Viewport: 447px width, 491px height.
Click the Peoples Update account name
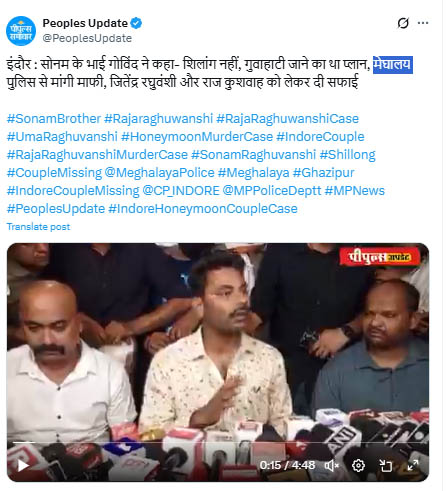tap(85, 23)
